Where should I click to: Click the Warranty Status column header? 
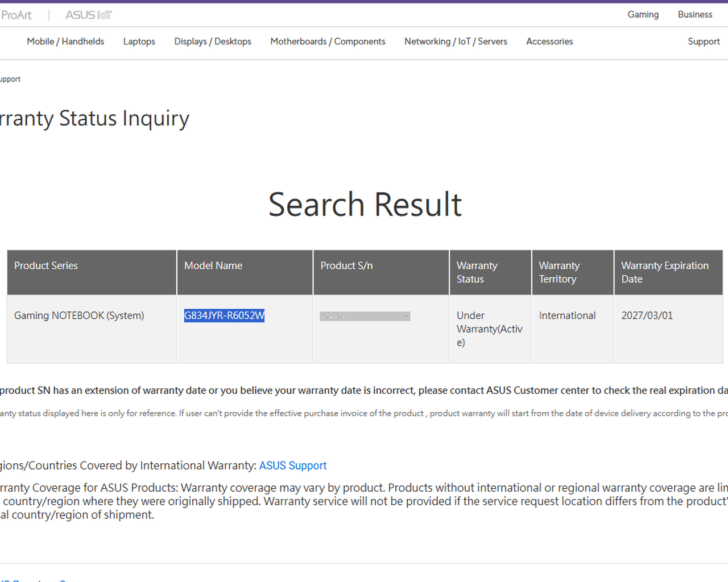490,272
